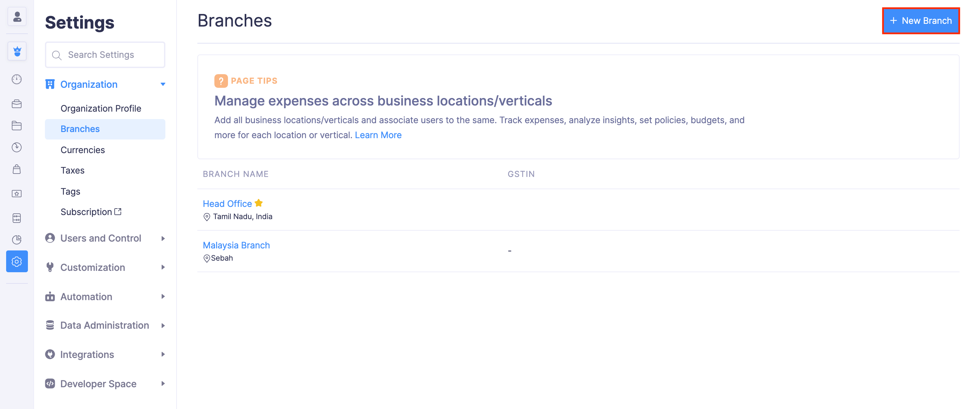Open the dashboard gauge icon in the sidebar
Image resolution: width=980 pixels, height=409 pixels.
pos(17,79)
